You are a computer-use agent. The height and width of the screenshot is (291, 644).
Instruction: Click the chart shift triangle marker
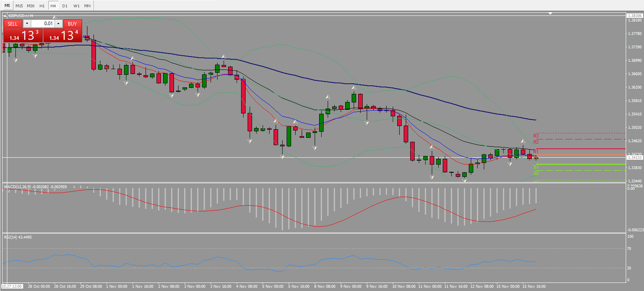550,13
